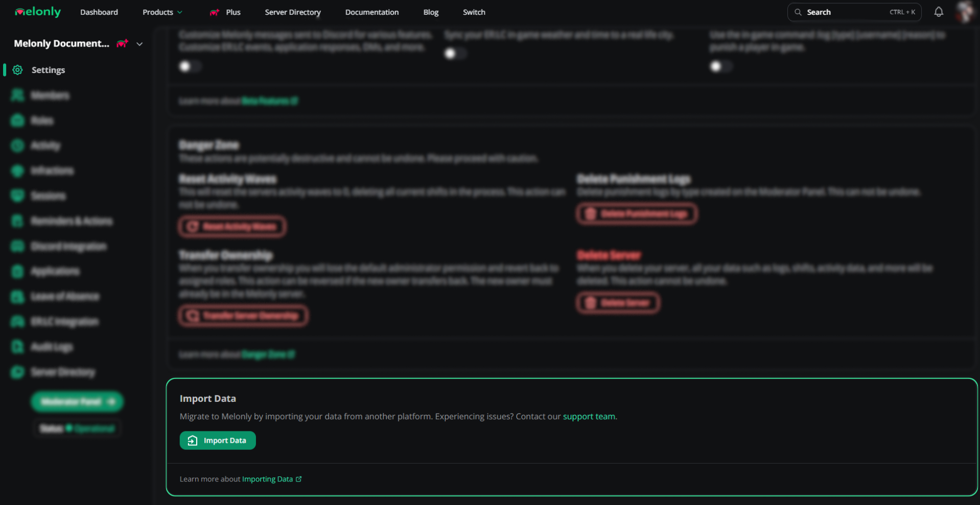Click the green Moderator Panel button

(77, 401)
